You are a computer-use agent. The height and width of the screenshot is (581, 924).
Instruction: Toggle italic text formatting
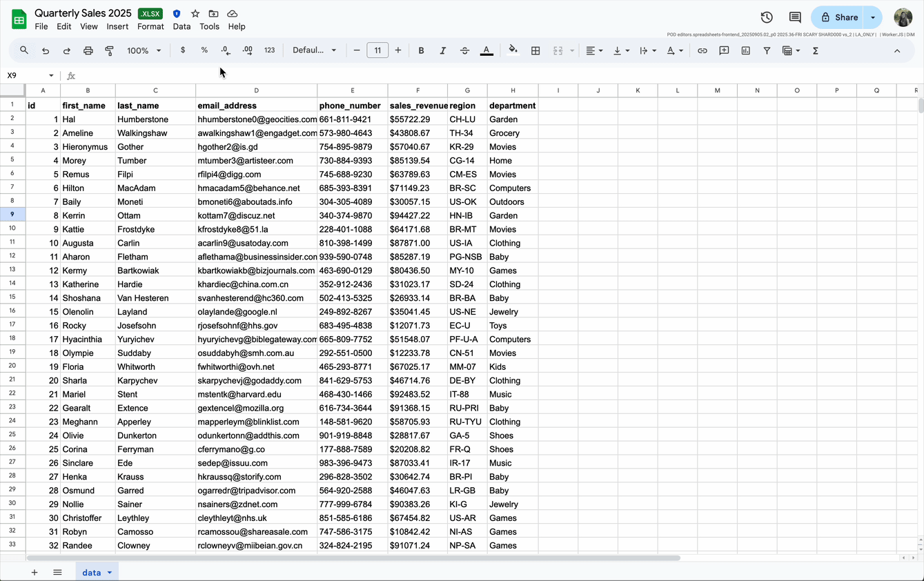point(442,50)
